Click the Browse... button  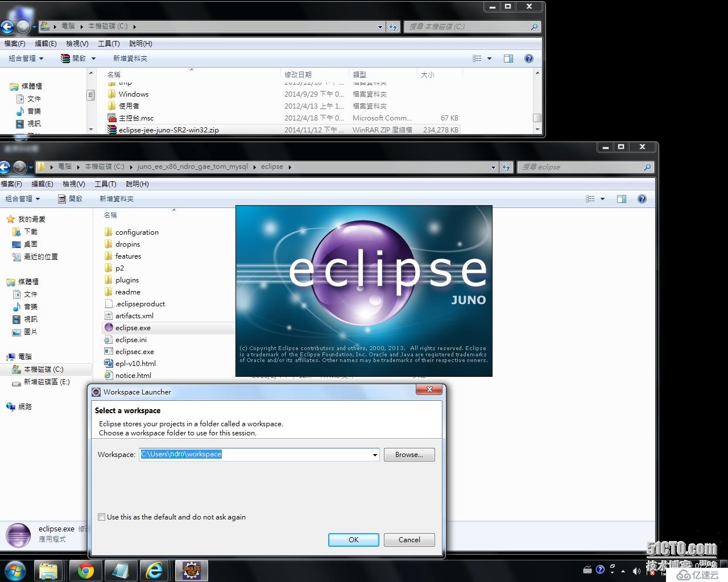point(409,455)
